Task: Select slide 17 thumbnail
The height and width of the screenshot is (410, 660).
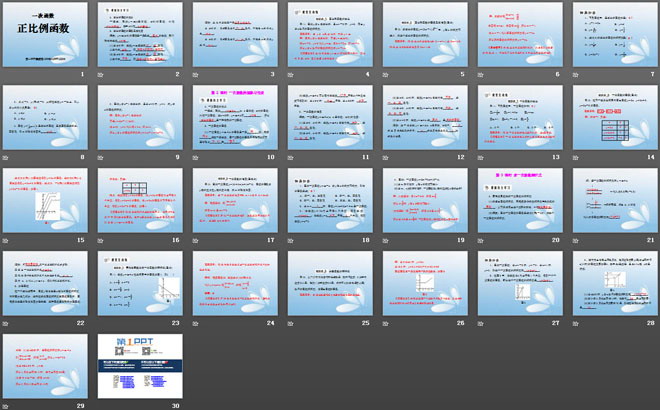Action: click(x=235, y=200)
